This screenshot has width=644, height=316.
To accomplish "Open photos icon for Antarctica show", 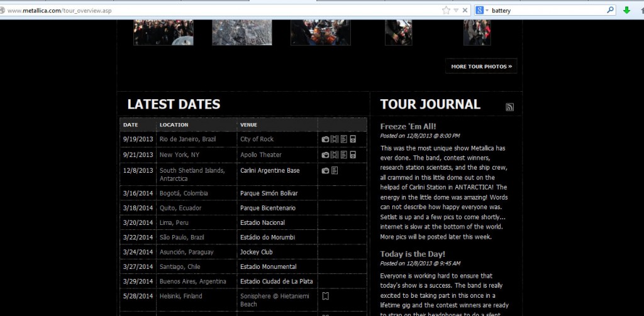I will point(325,170).
